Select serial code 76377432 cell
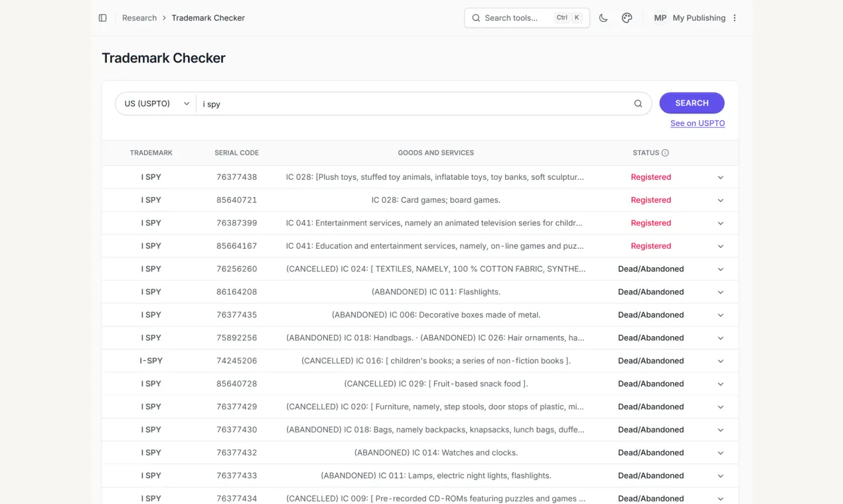This screenshot has height=504, width=843. [x=237, y=453]
